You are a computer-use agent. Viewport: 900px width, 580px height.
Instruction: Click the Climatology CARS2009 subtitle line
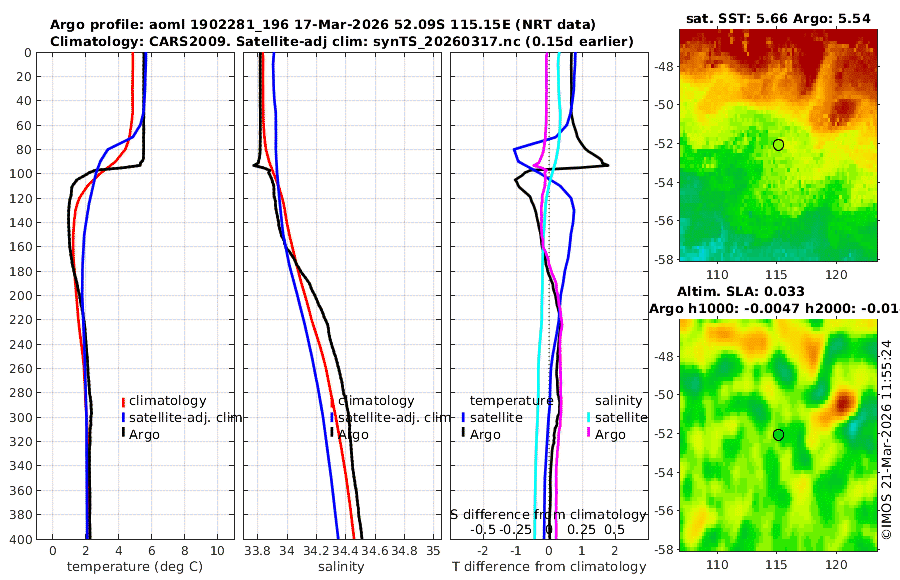click(x=342, y=41)
